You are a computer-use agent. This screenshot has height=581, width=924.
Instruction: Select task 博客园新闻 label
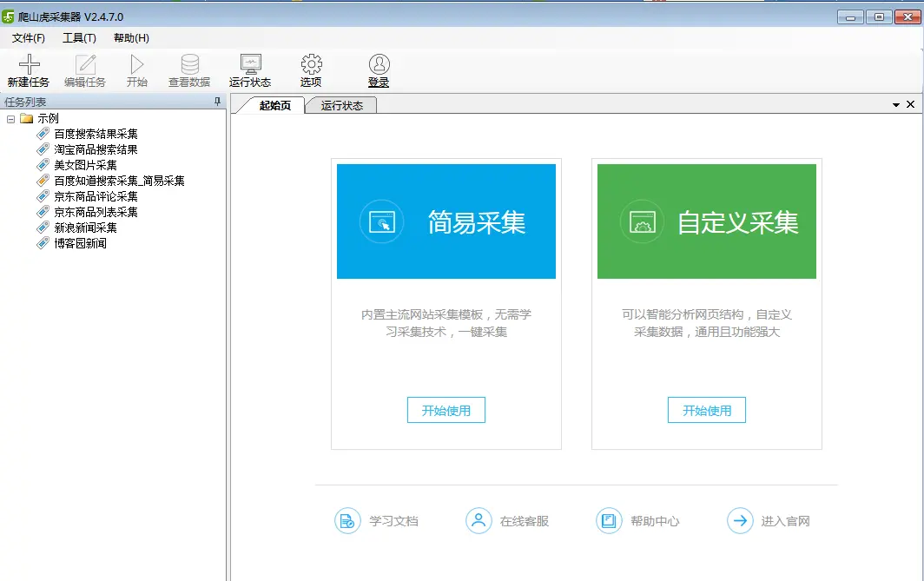(x=80, y=243)
